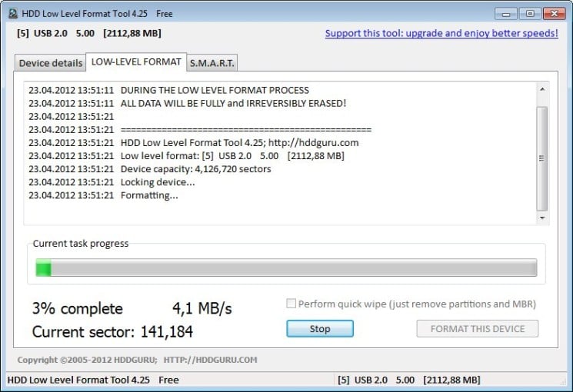Click the log scrollbar up arrow
The height and width of the screenshot is (392, 573).
[x=542, y=89]
